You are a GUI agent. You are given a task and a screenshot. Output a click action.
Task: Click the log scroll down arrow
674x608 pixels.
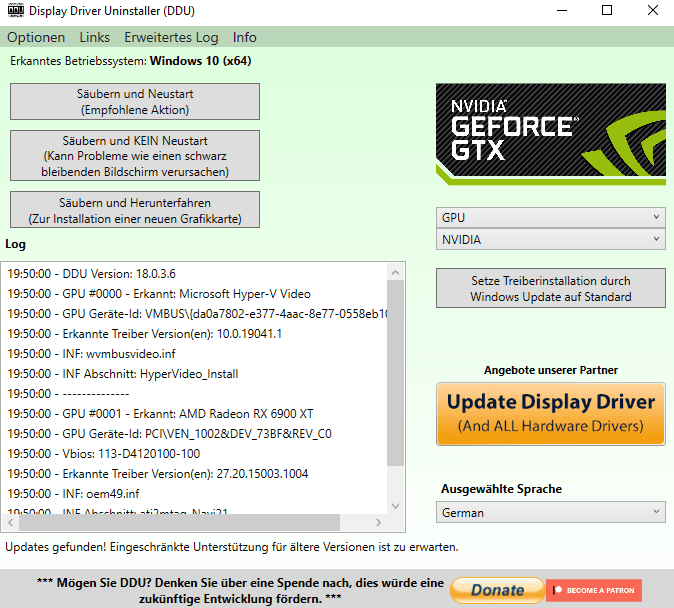395,506
